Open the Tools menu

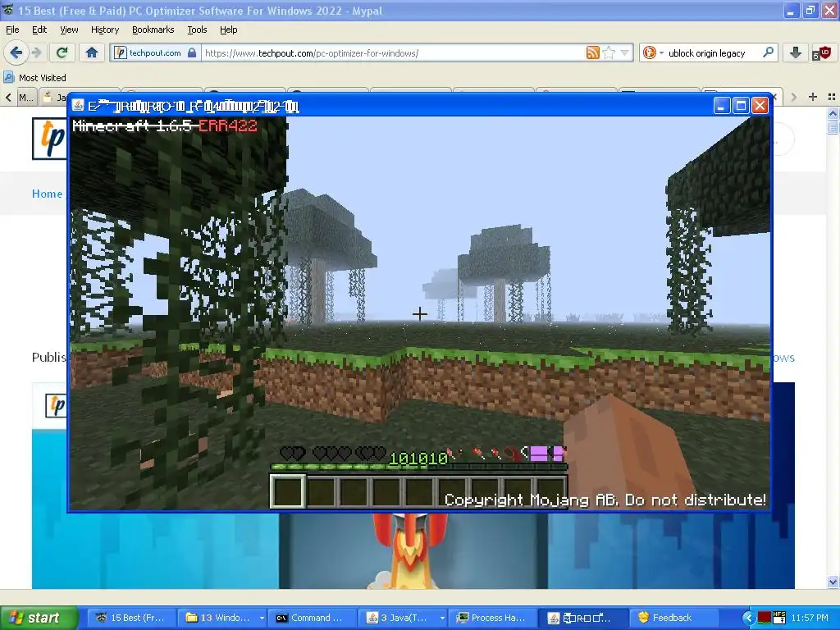[197, 30]
